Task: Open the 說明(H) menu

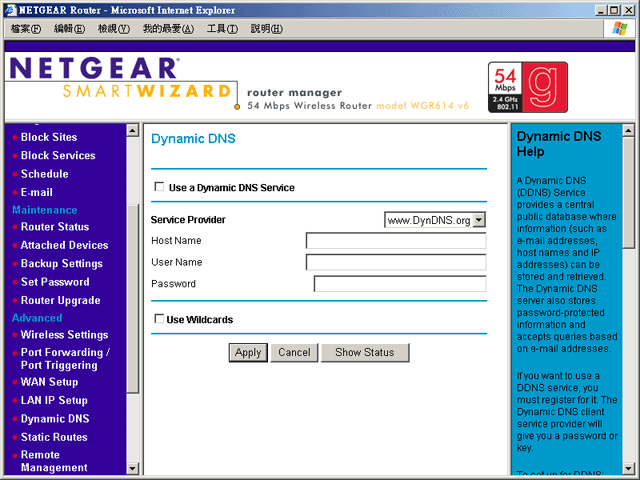Action: point(266,29)
